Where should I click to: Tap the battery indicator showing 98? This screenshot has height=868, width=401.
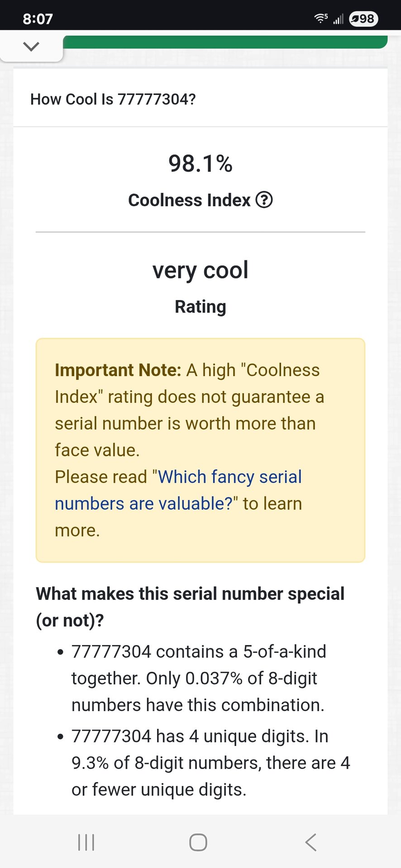(x=363, y=19)
